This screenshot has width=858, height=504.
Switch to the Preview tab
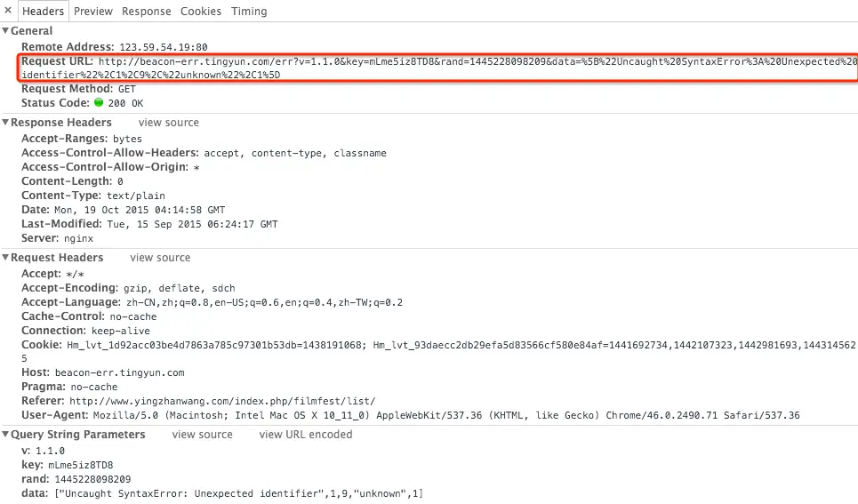click(x=93, y=12)
